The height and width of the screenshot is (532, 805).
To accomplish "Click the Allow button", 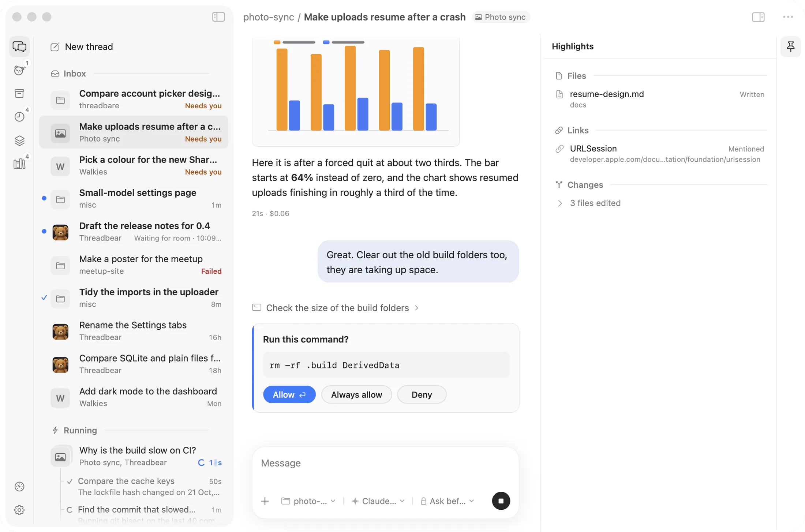I will [289, 394].
